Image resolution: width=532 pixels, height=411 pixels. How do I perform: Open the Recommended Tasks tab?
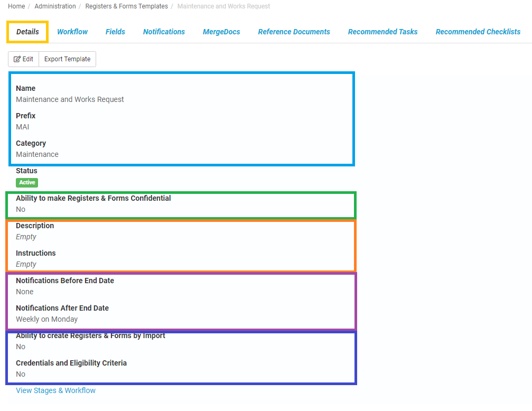(x=382, y=32)
